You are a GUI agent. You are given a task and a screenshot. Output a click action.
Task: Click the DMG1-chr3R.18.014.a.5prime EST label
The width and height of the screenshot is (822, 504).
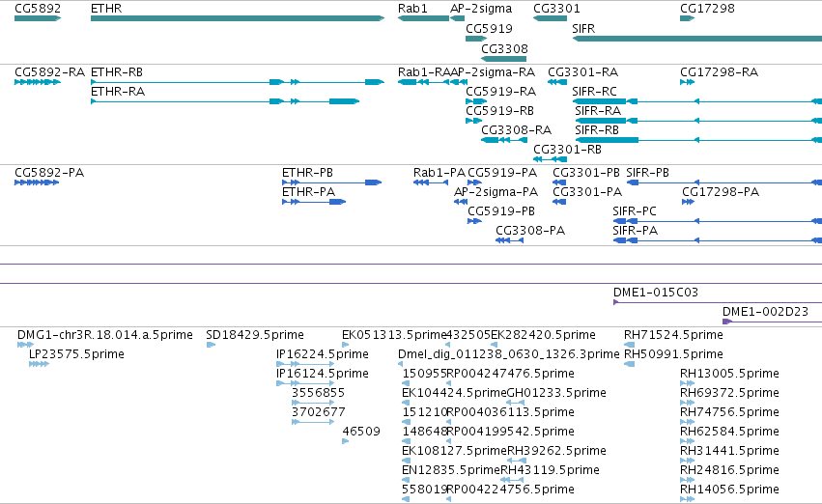(x=105, y=335)
